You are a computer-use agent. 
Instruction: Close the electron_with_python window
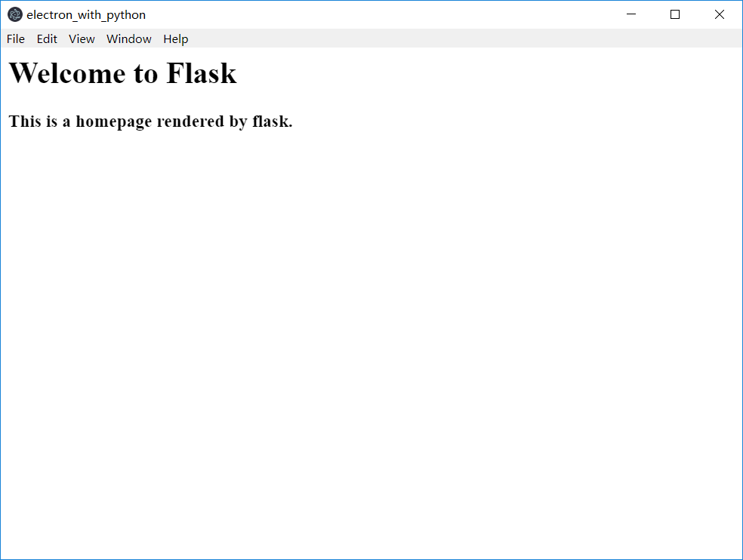(x=720, y=14)
